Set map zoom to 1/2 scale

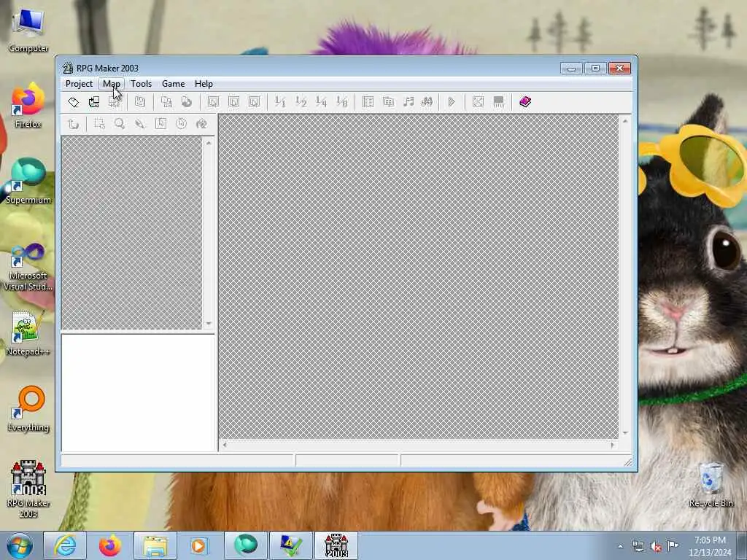click(301, 101)
